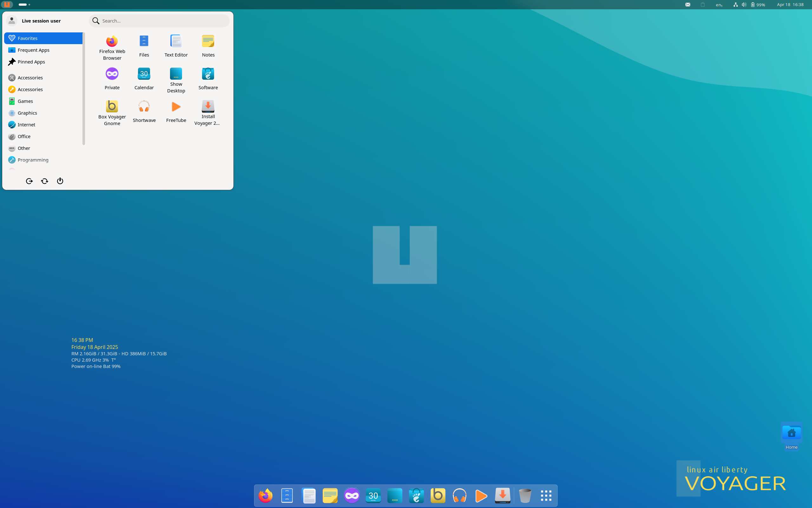This screenshot has height=508, width=812.
Task: Launch FreeTube from the menu grid
Action: coord(176,111)
